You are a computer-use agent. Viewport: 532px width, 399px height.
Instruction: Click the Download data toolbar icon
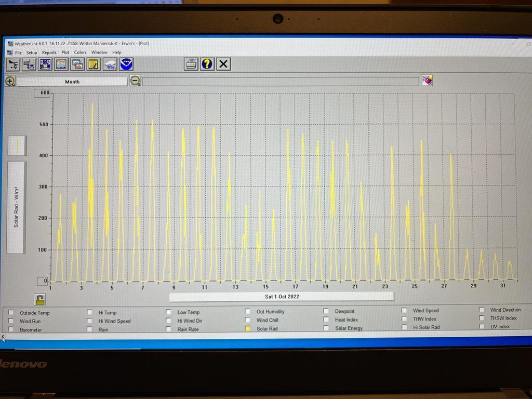tap(29, 64)
